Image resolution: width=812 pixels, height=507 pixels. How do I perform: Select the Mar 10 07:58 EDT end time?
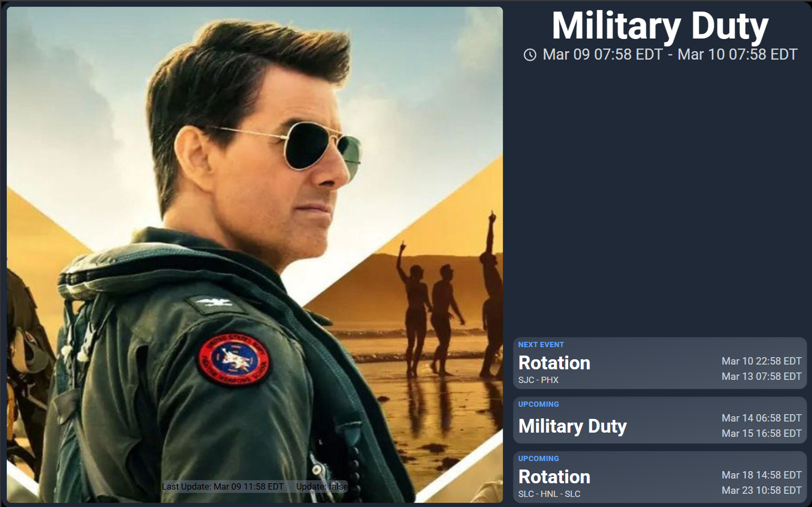pos(737,54)
